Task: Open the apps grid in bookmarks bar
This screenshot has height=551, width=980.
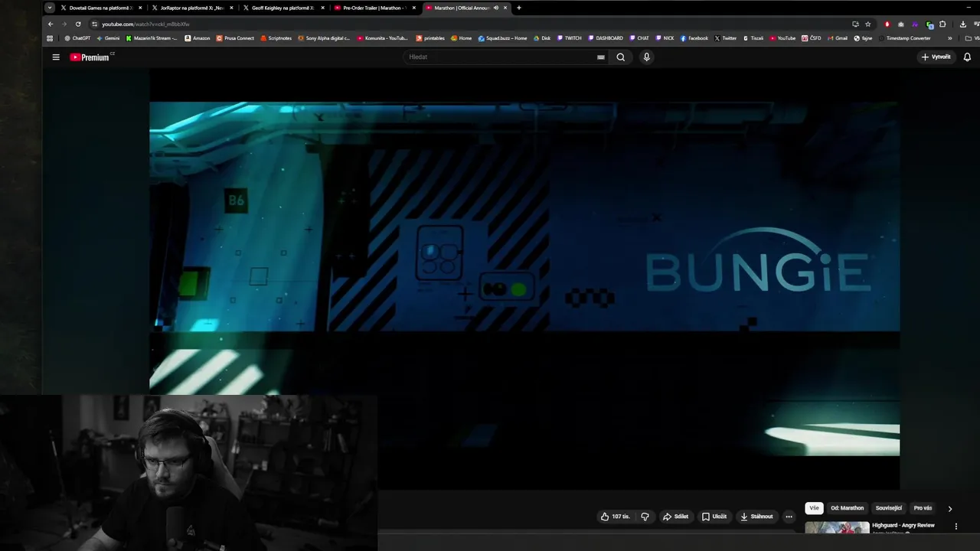Action: (x=51, y=38)
